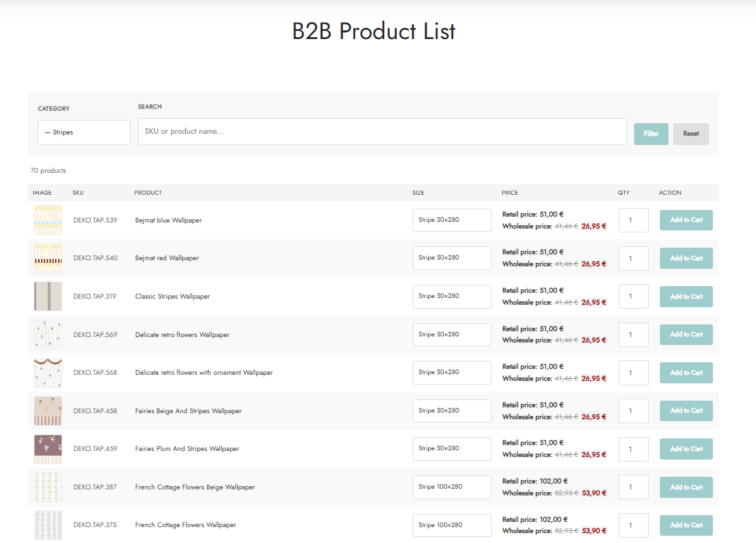Add Bejmat blue Wallpaper to cart
Screen dimensions: 756x543
coord(686,220)
